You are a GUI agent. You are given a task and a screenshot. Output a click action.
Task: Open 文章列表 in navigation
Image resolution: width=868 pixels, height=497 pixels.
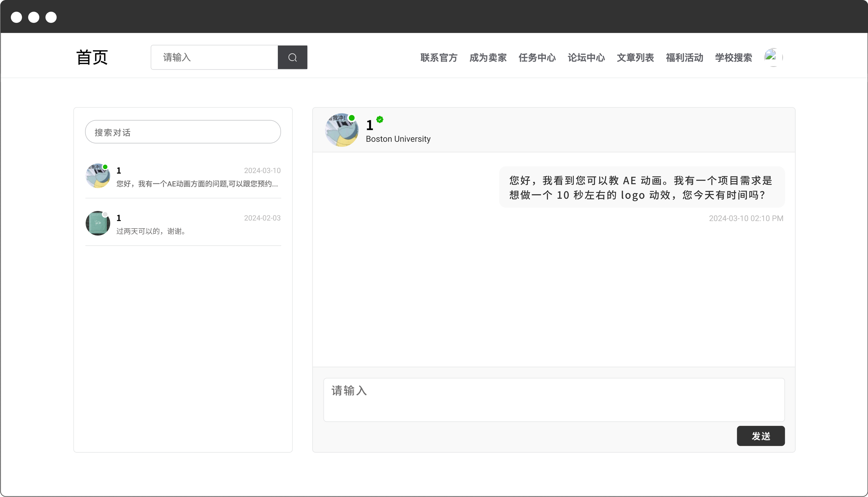point(635,58)
